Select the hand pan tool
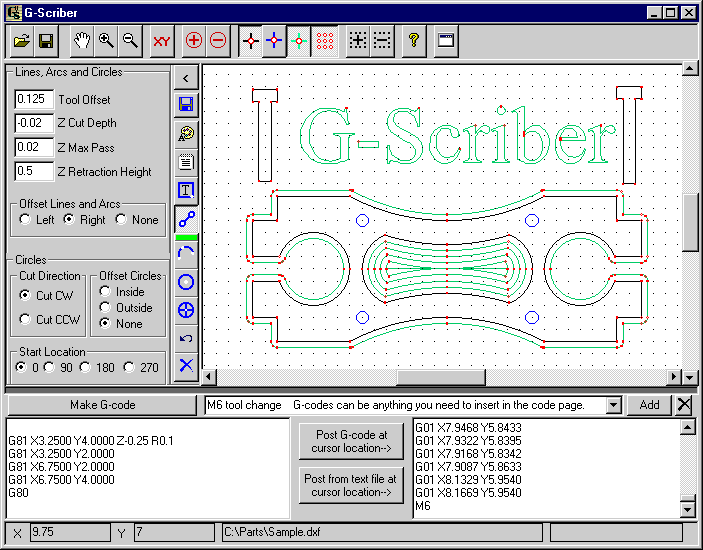 (82, 41)
